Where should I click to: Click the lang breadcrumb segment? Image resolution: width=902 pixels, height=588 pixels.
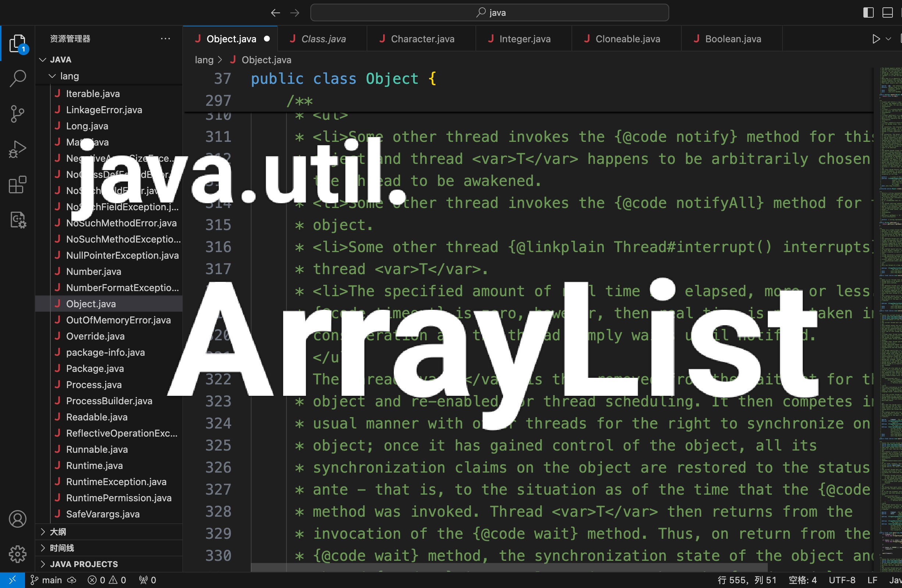[x=204, y=60]
